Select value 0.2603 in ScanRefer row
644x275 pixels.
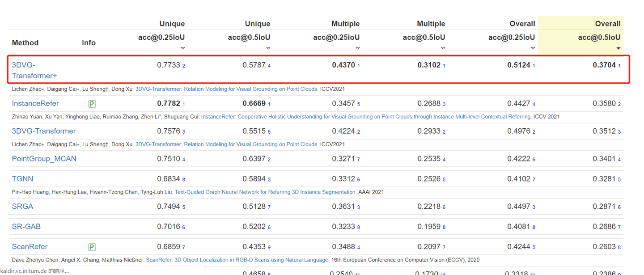604,246
